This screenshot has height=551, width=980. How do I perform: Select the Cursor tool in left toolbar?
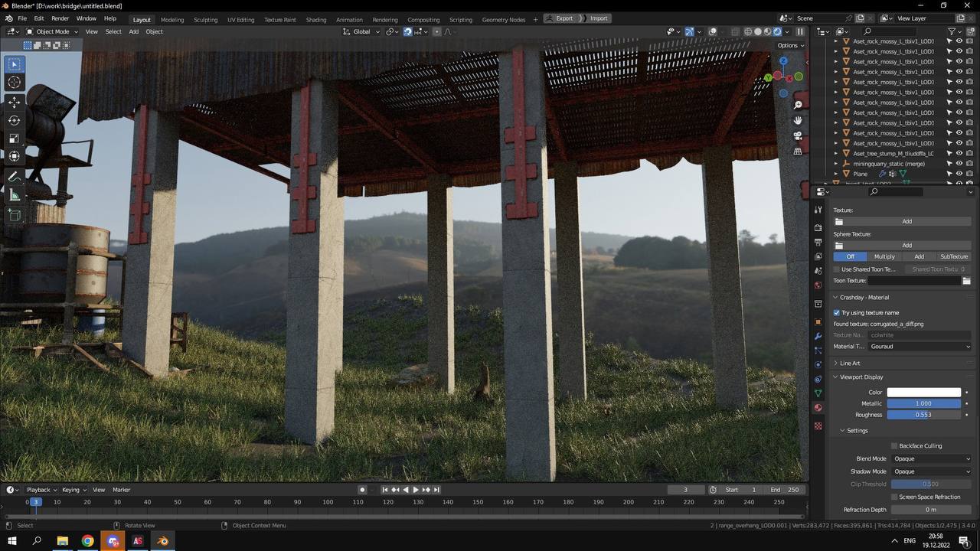[14, 82]
